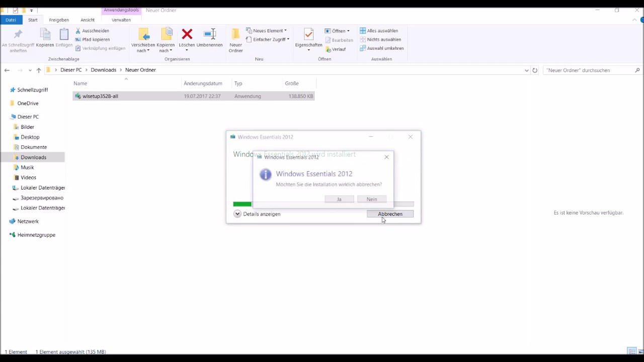Click Neuer Ordner in address path
Screen dimensions: 644x362
click(140, 70)
